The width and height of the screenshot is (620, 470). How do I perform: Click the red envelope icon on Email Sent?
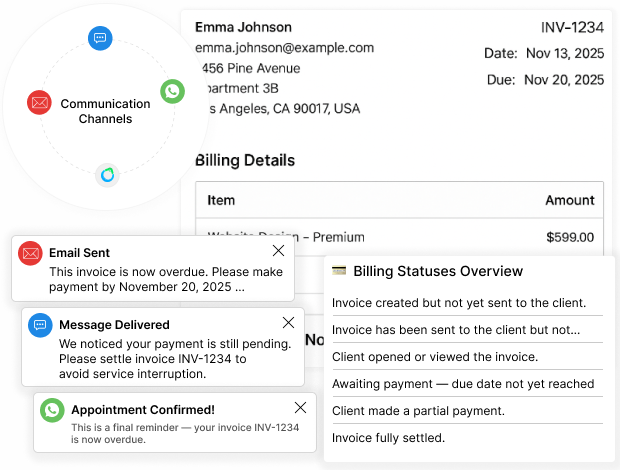(x=30, y=253)
